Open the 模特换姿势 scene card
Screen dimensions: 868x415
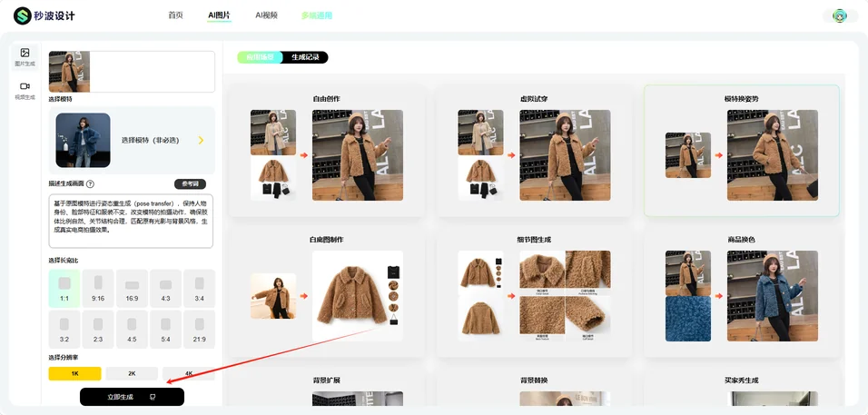(x=742, y=151)
